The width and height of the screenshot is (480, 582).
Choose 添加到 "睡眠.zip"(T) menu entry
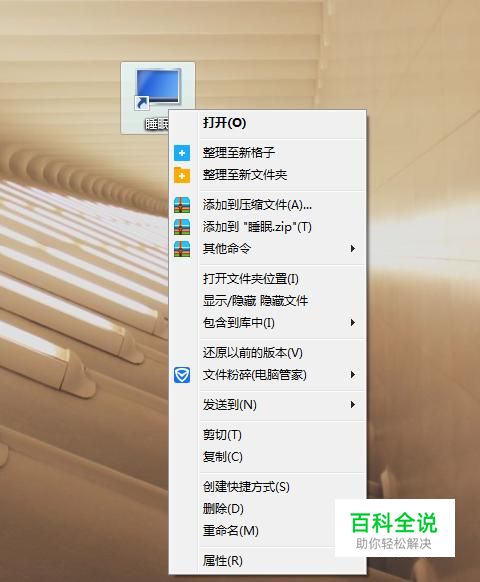pos(267,227)
